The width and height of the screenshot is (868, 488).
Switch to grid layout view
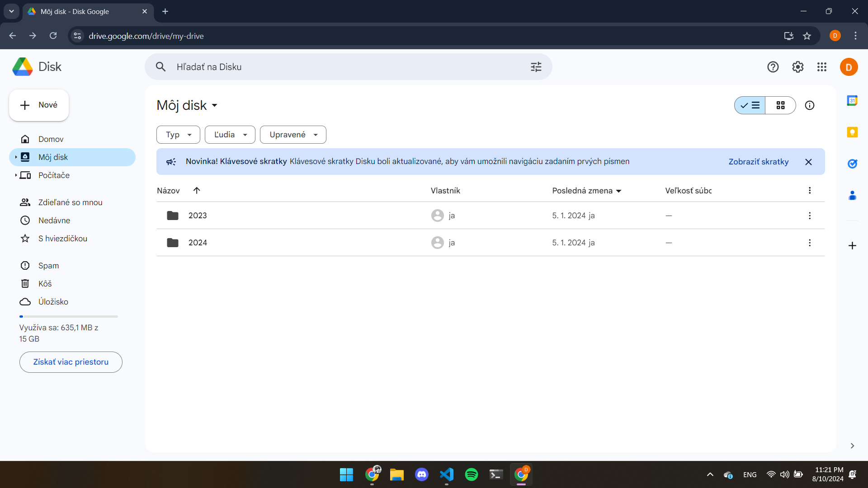tap(780, 105)
